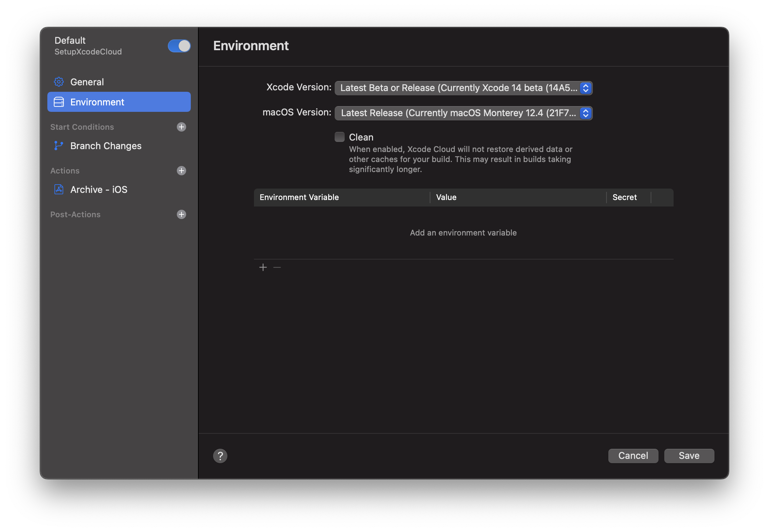Open the macOS Version dropdown
The image size is (769, 532).
click(x=463, y=113)
